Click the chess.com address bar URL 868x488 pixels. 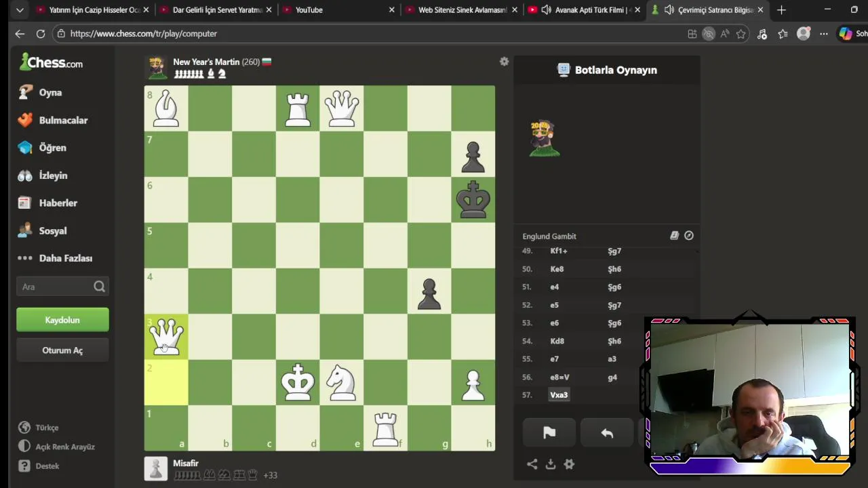pos(144,33)
